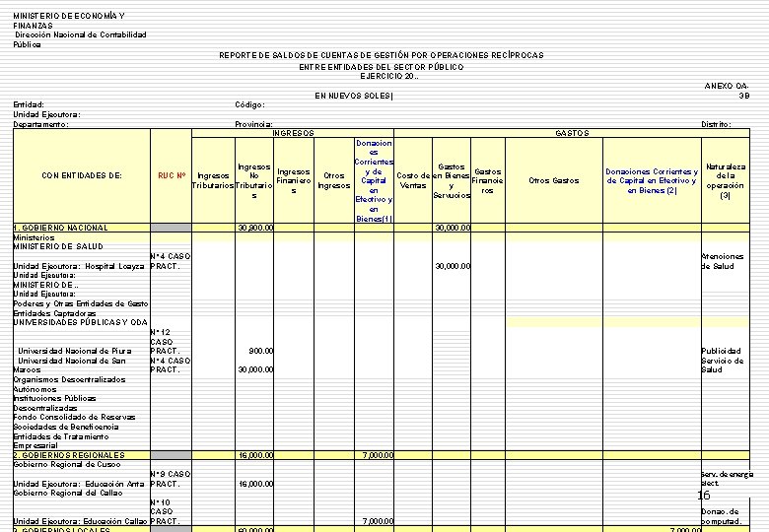Click the 'Costo de Ventas' column header

(413, 180)
